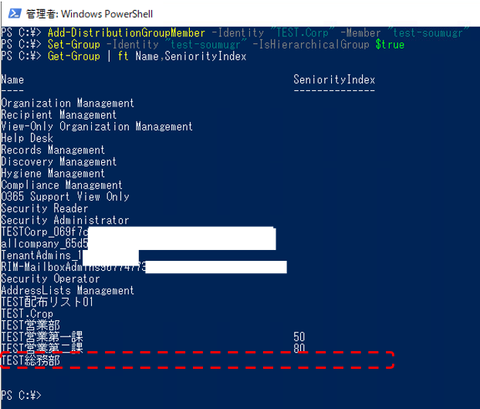Click the SeniorityIndex value 80

click(299, 348)
